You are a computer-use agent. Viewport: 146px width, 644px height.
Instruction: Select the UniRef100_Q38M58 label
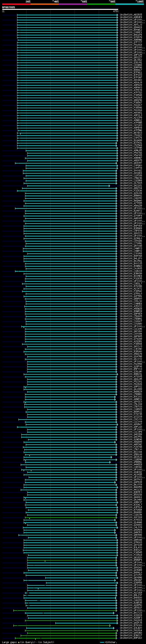click(x=131, y=583)
